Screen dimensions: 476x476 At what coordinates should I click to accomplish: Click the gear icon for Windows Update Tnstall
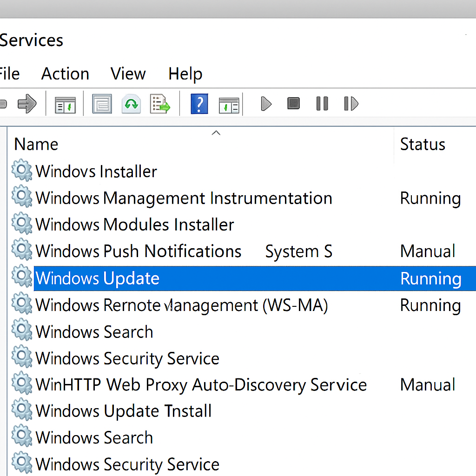pos(22,410)
